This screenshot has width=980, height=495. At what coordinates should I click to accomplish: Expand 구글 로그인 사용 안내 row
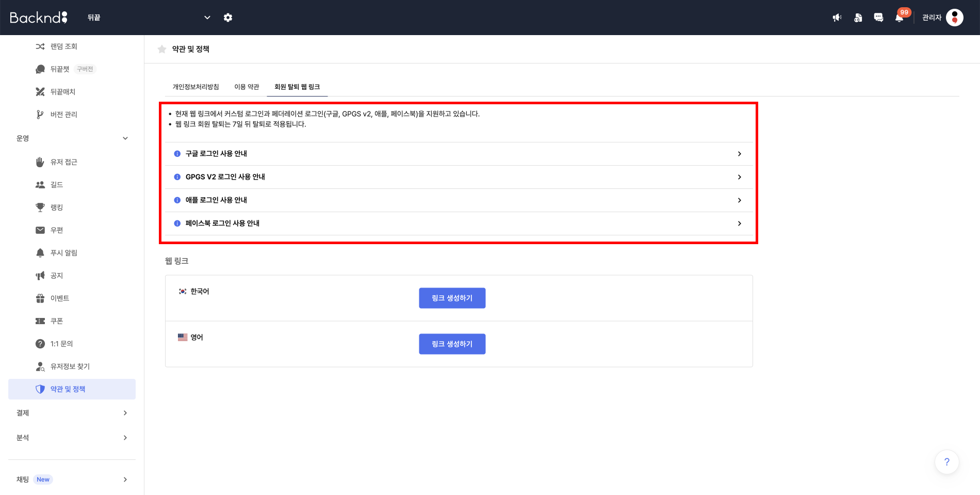[458, 154]
